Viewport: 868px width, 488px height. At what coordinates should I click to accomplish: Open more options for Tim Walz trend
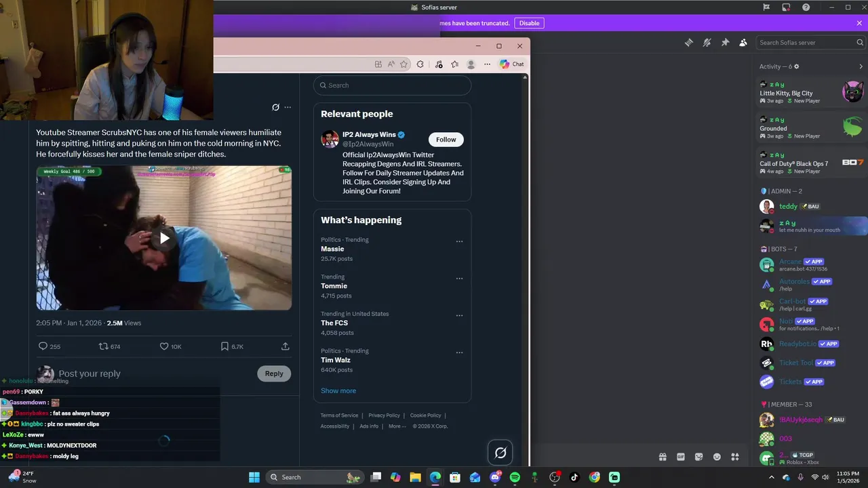point(459,352)
